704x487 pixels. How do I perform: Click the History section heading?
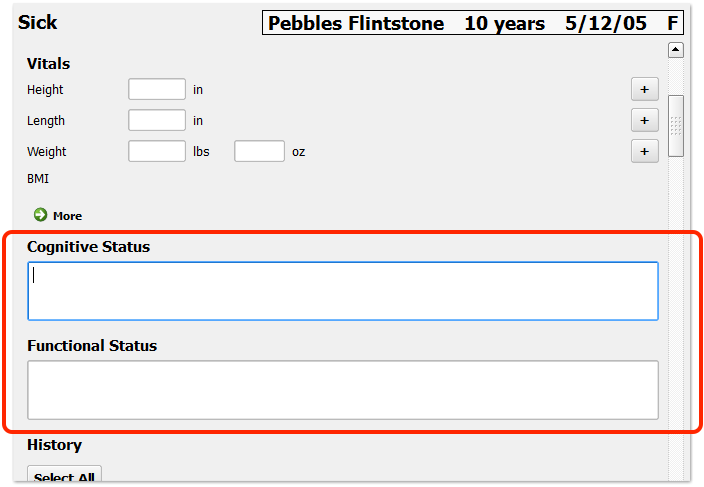(x=54, y=445)
